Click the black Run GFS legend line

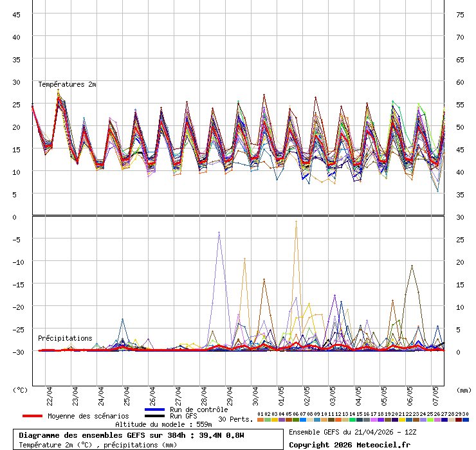tap(155, 417)
